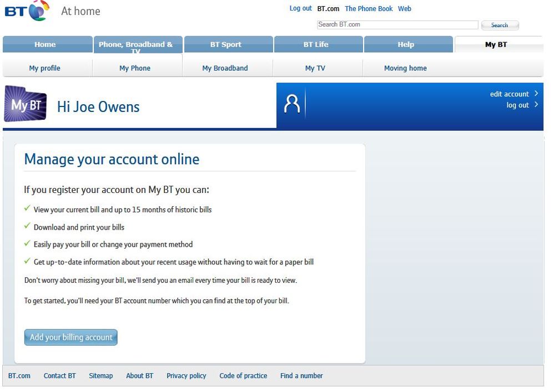Click the Log out link at top
This screenshot has width=554, height=392.
(x=300, y=8)
